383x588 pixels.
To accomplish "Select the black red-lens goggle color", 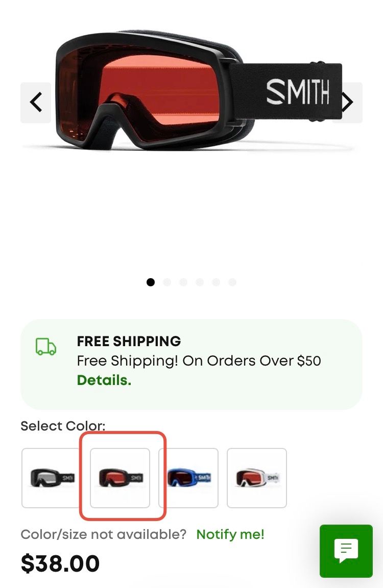I will click(120, 478).
